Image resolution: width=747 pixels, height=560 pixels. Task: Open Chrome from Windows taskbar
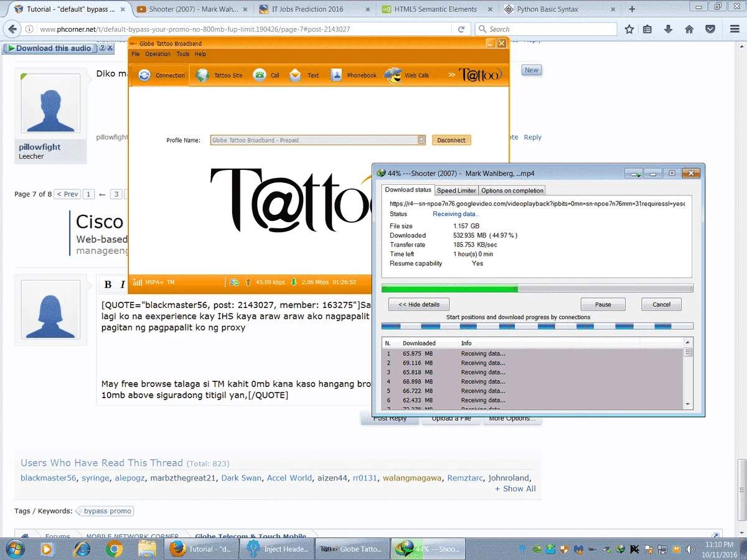click(x=114, y=549)
